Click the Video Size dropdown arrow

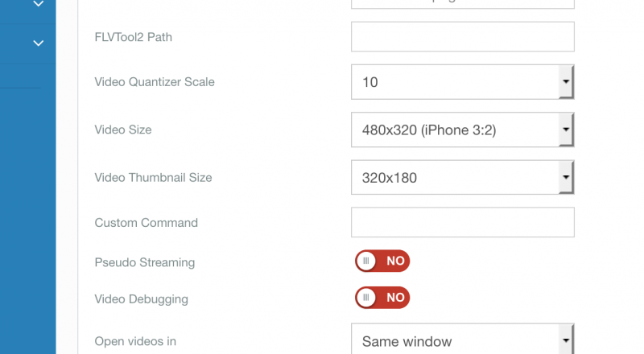(x=566, y=130)
